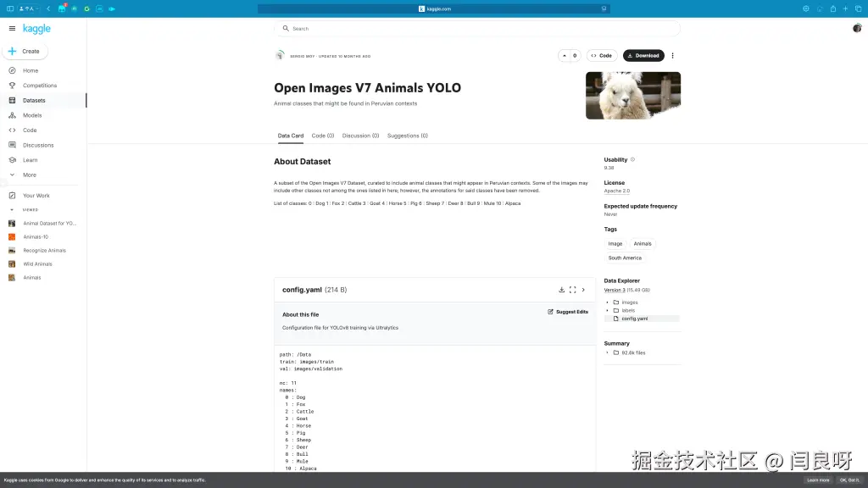Switch to the Data Card tab
868x488 pixels.
pos(291,136)
